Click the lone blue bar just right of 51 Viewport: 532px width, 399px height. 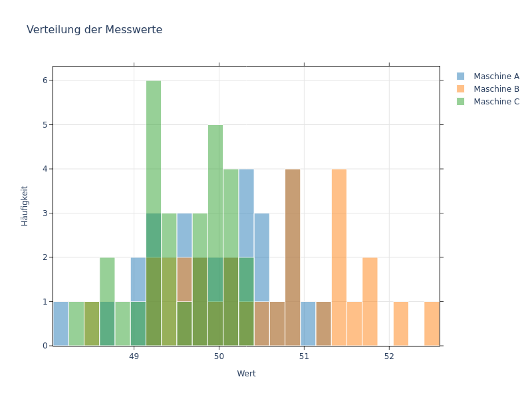308,324
